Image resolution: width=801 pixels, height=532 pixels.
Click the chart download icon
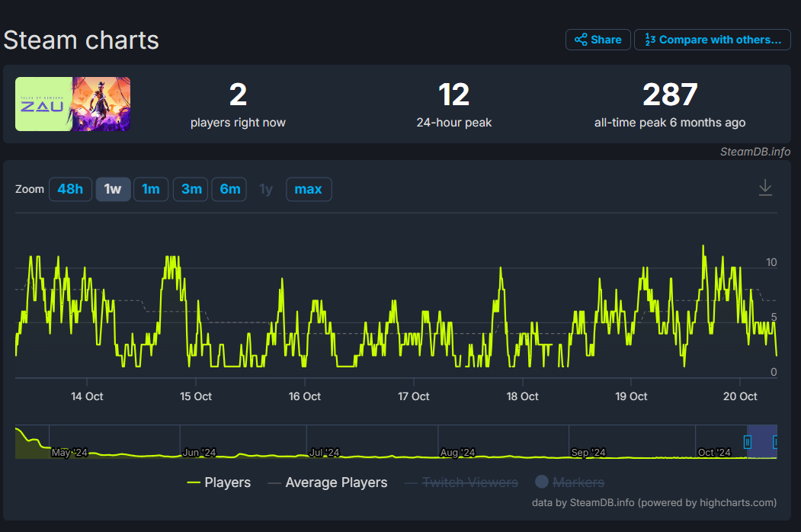pos(765,187)
